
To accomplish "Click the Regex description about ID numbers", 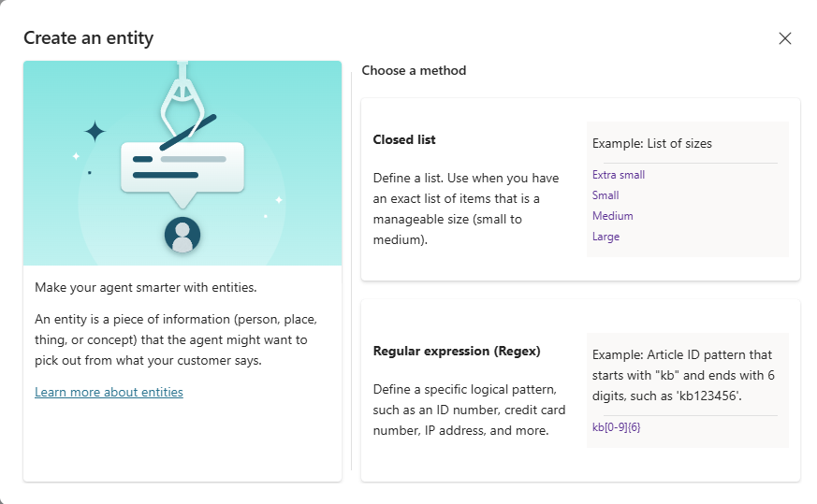I will (x=466, y=410).
